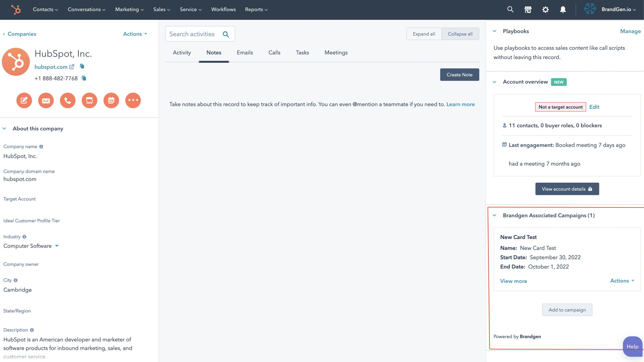Screen dimensions: 644x362
Task: Click the Create Note button
Action: click(x=460, y=74)
